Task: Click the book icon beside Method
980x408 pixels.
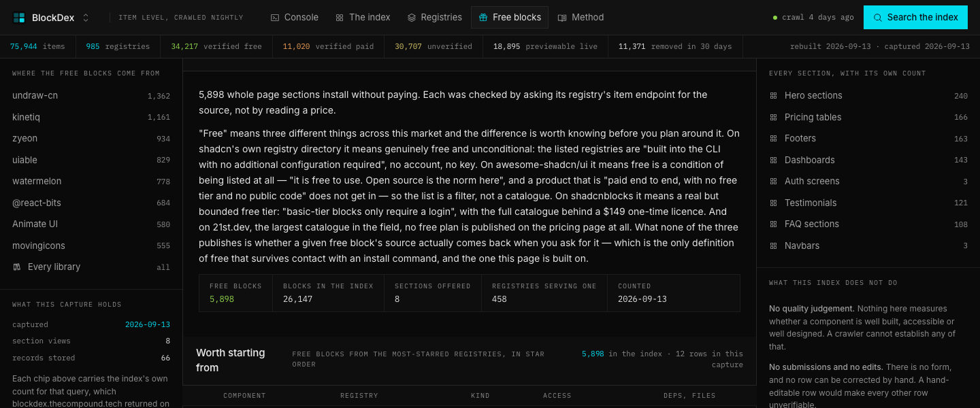Action: [x=561, y=18]
